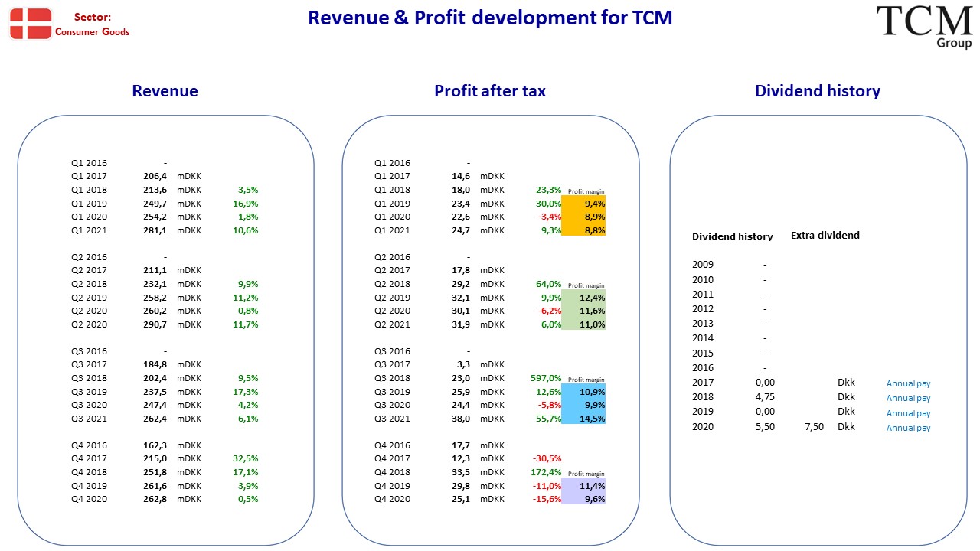Open the 2017 Annual pay link
Image resolution: width=980 pixels, height=551 pixels.
pyautogui.click(x=908, y=383)
